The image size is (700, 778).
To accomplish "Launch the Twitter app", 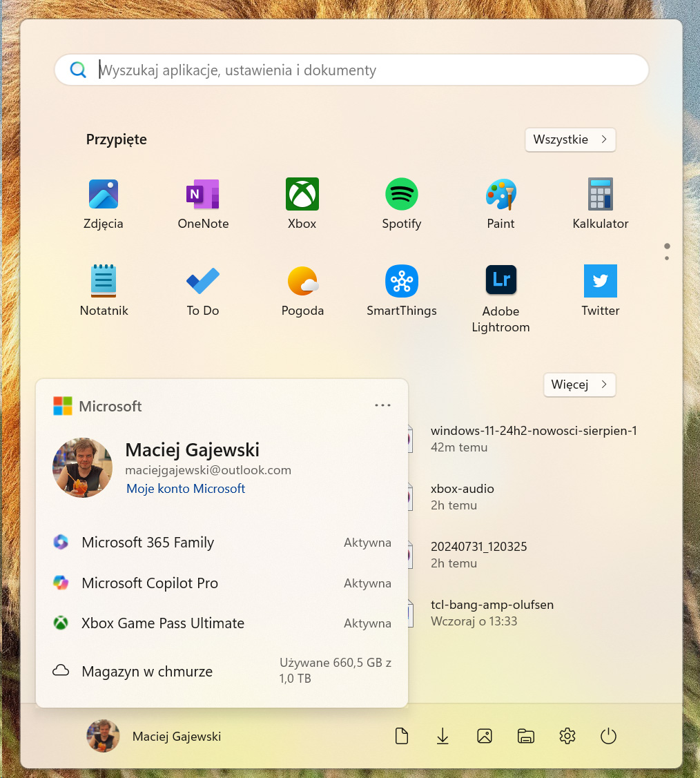I will point(601,291).
